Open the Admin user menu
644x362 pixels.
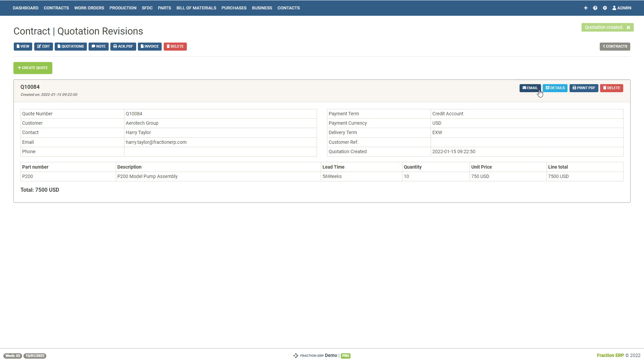pyautogui.click(x=622, y=8)
